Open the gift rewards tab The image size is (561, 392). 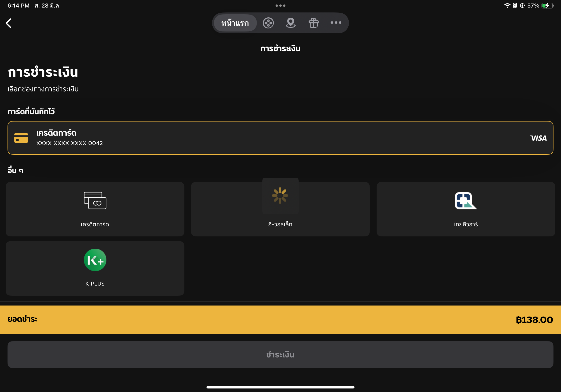coord(313,23)
